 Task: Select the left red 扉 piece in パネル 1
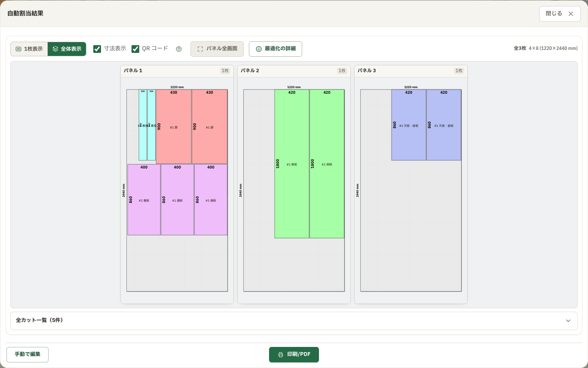click(x=174, y=127)
